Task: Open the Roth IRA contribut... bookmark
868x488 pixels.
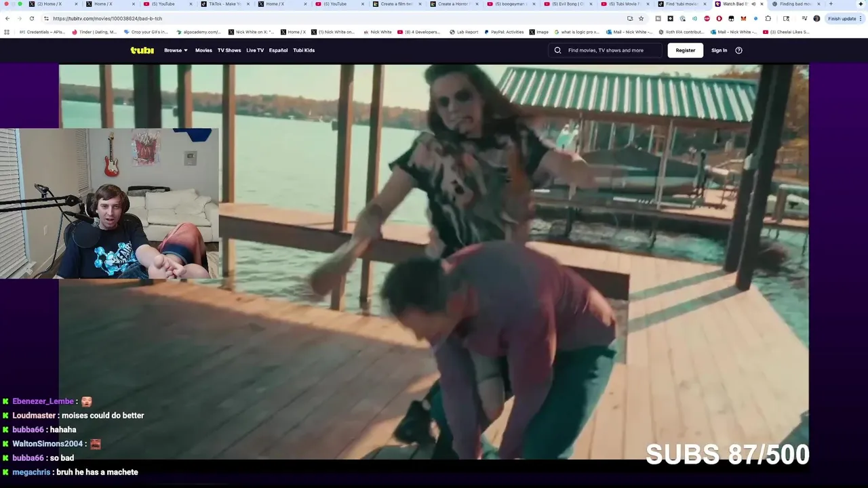Action: [x=680, y=32]
